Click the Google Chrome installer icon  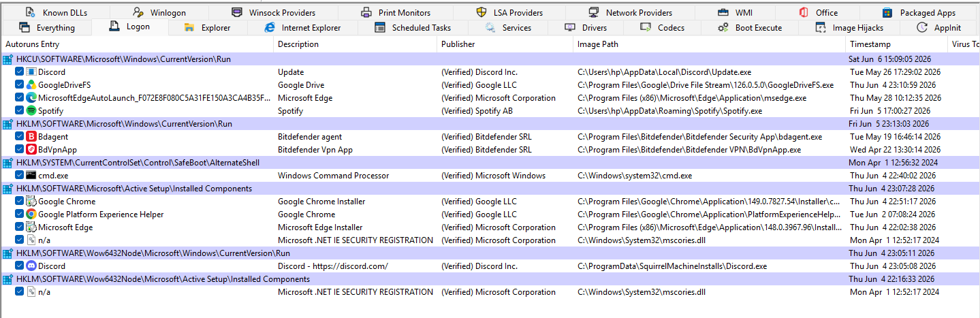[31, 202]
